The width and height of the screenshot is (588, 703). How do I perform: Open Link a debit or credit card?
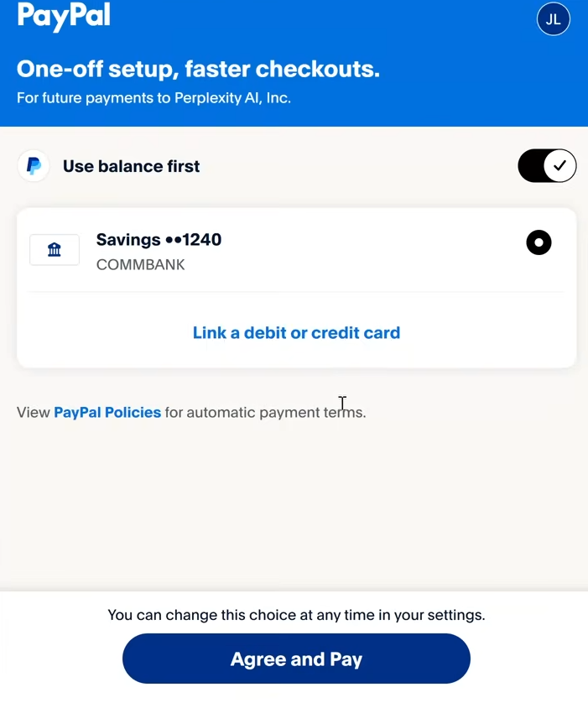(296, 333)
